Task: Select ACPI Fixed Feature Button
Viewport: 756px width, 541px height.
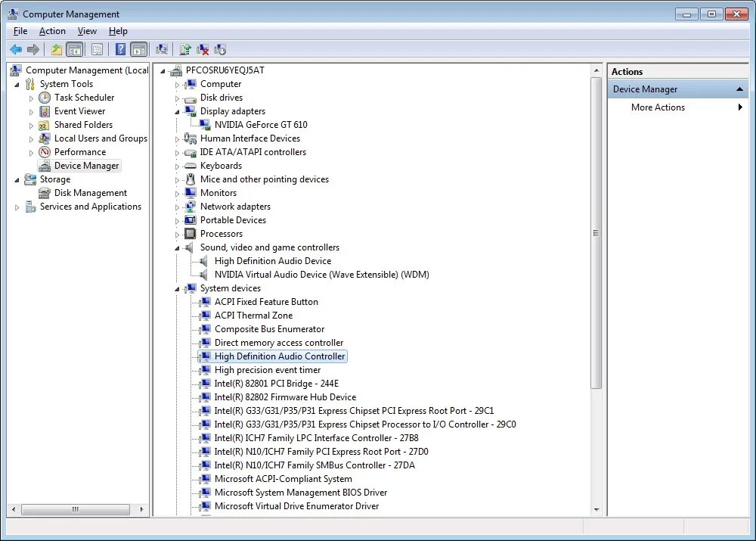Action: [266, 302]
